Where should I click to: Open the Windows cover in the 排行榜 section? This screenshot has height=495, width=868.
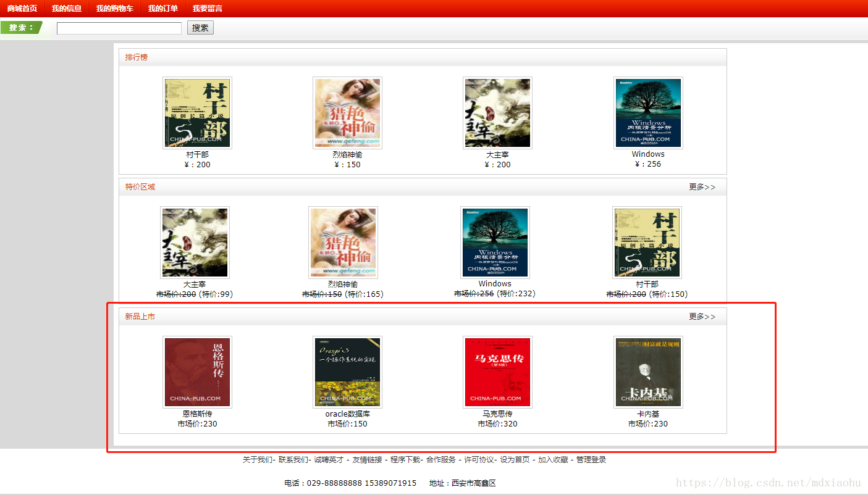[648, 113]
